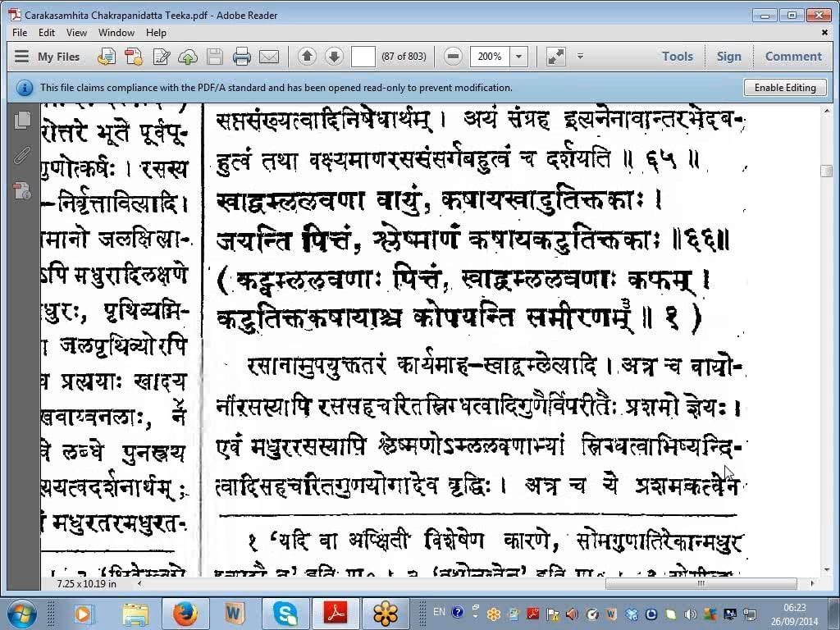The width and height of the screenshot is (840, 630).
Task: Open the Attachments paperclip panel
Action: pyautogui.click(x=22, y=156)
